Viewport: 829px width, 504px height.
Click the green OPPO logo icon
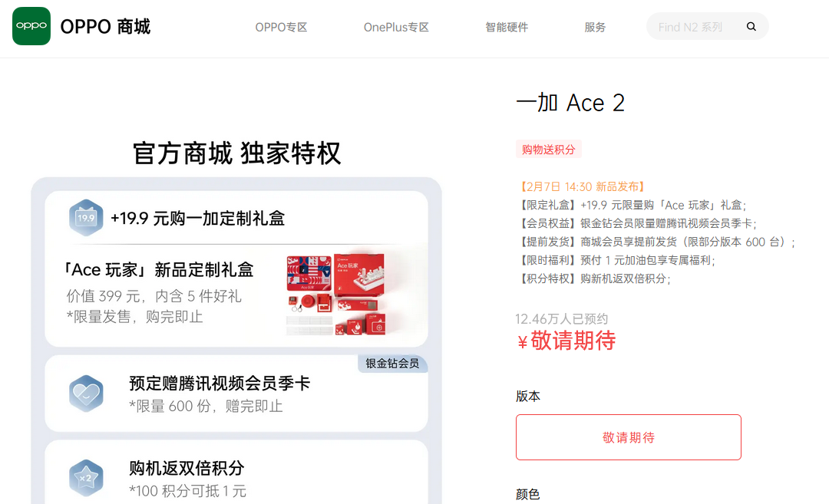coord(31,26)
